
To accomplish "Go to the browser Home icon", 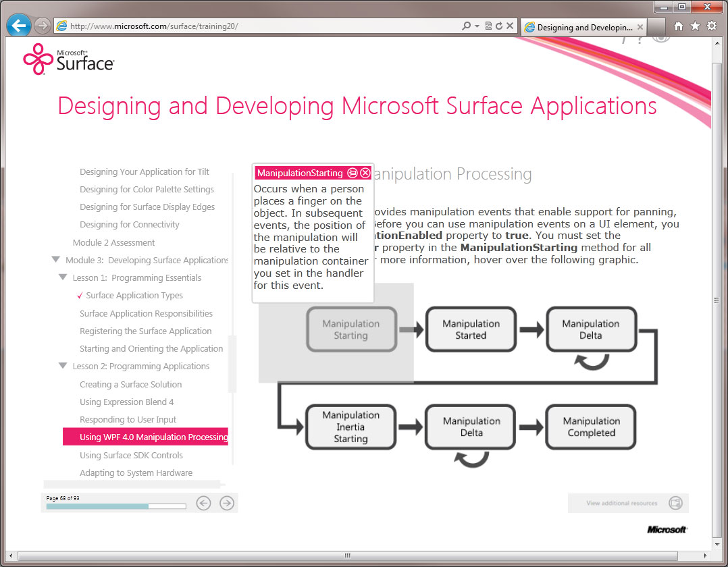I will [678, 26].
